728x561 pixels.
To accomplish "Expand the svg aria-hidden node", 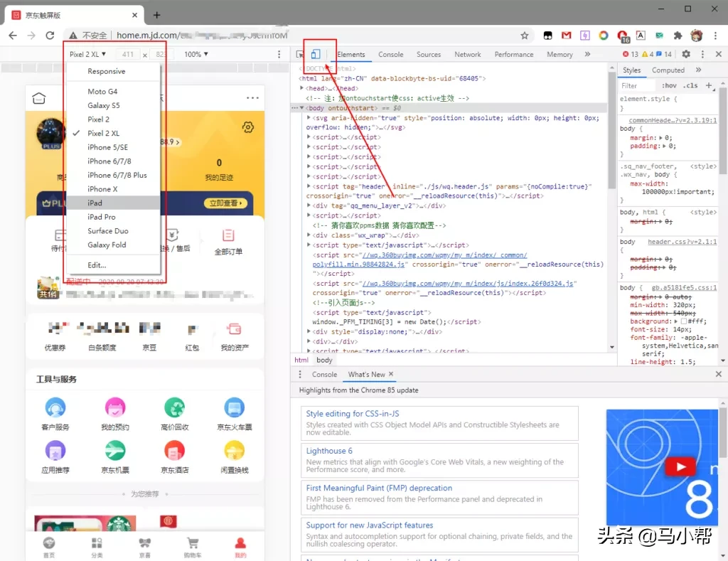I will coord(309,118).
